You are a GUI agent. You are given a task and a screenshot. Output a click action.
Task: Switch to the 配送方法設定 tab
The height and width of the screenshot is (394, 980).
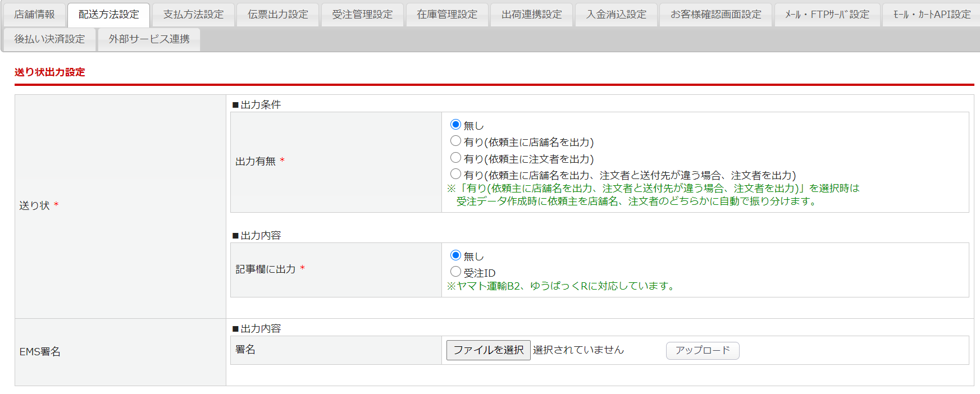(108, 15)
